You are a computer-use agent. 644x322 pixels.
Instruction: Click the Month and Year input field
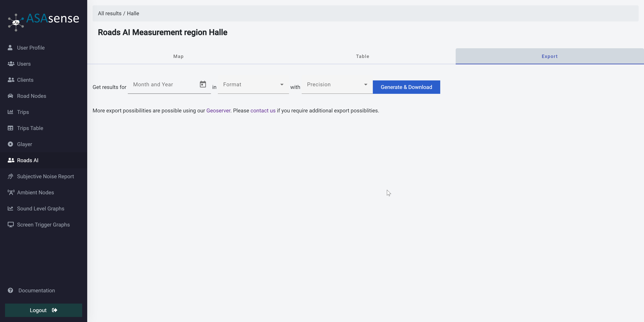[164, 85]
